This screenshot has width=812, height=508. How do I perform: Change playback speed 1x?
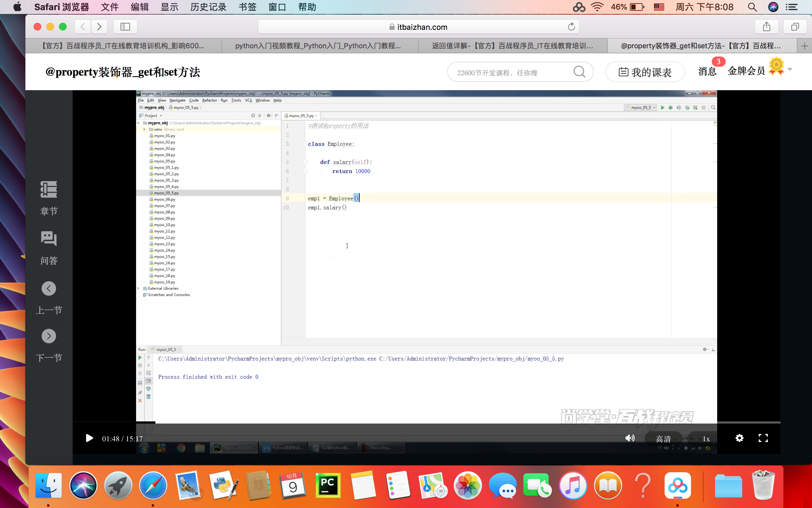(x=706, y=439)
